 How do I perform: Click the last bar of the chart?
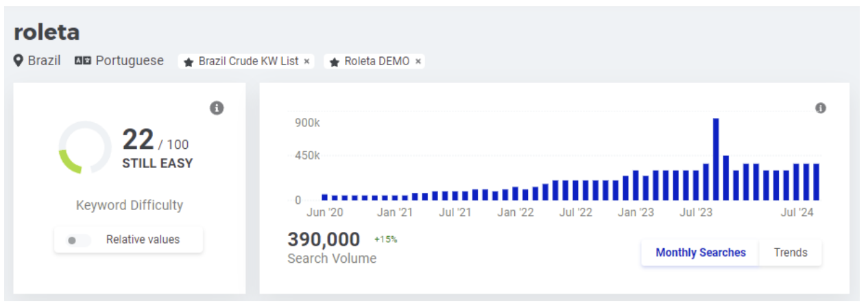[816, 182]
